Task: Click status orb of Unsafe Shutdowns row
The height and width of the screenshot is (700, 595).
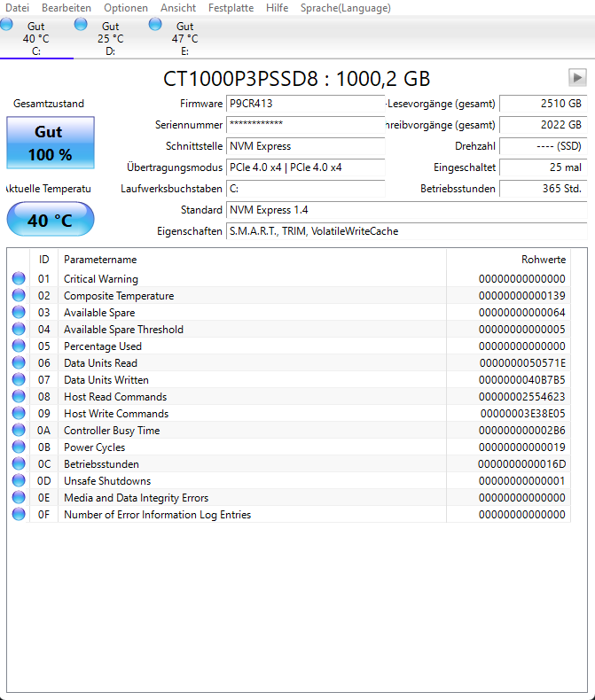Action: [19, 480]
